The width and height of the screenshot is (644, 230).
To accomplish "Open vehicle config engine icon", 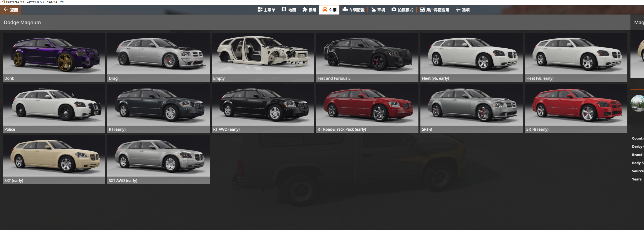I will click(345, 10).
